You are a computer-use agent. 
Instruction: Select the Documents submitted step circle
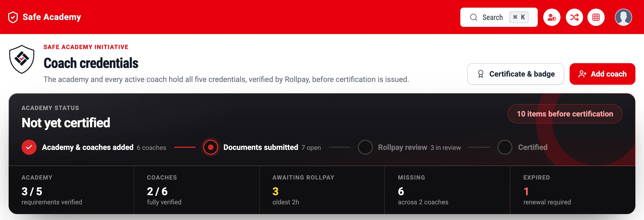[x=211, y=147]
